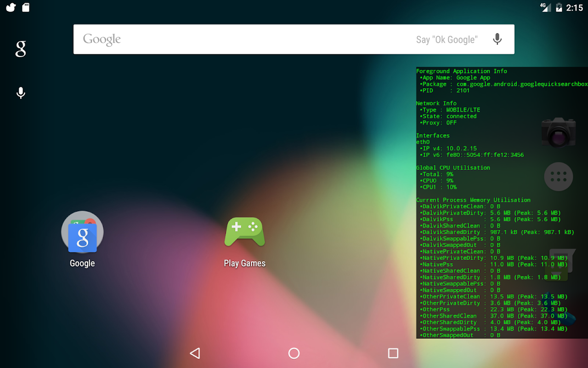Open the Recents square button
Image resolution: width=588 pixels, height=368 pixels.
pos(393,353)
